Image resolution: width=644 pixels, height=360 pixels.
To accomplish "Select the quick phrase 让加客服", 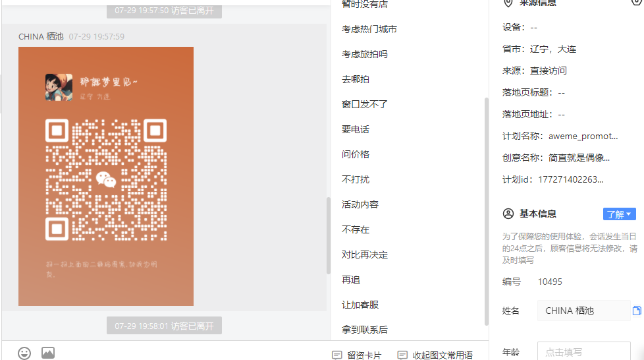I will [360, 305].
